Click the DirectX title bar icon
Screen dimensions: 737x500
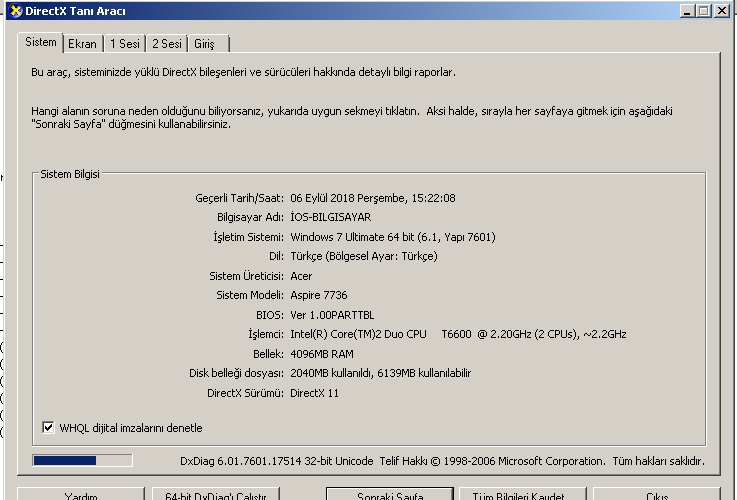coord(15,11)
